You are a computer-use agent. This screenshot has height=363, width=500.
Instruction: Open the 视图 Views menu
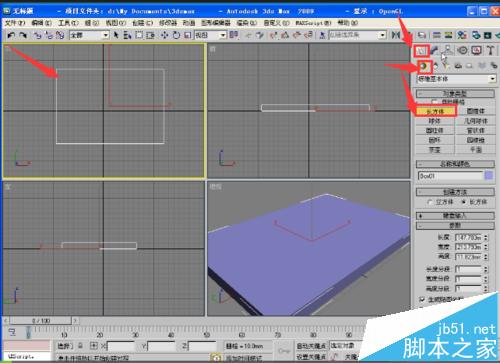click(116, 23)
